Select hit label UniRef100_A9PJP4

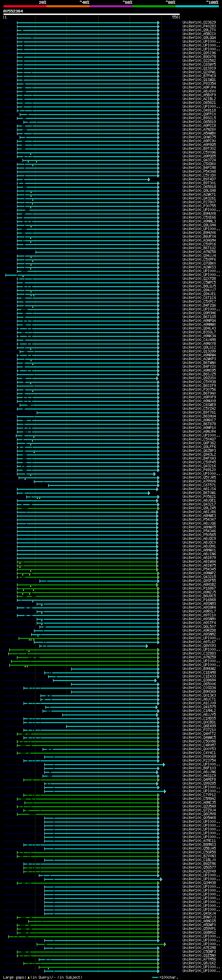point(199,88)
